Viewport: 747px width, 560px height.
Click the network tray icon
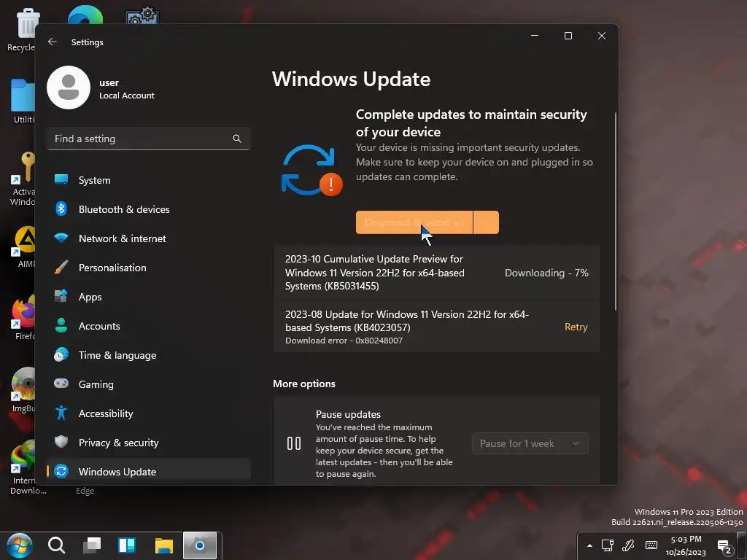tap(608, 545)
